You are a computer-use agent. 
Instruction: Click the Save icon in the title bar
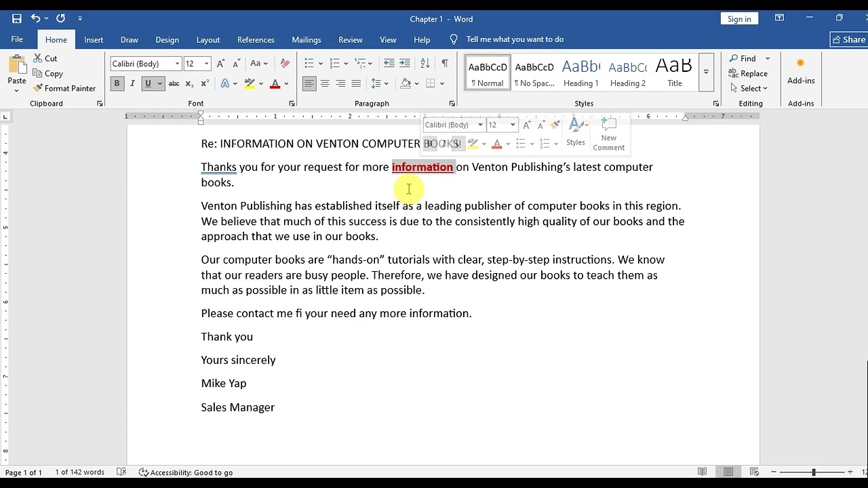(x=17, y=18)
